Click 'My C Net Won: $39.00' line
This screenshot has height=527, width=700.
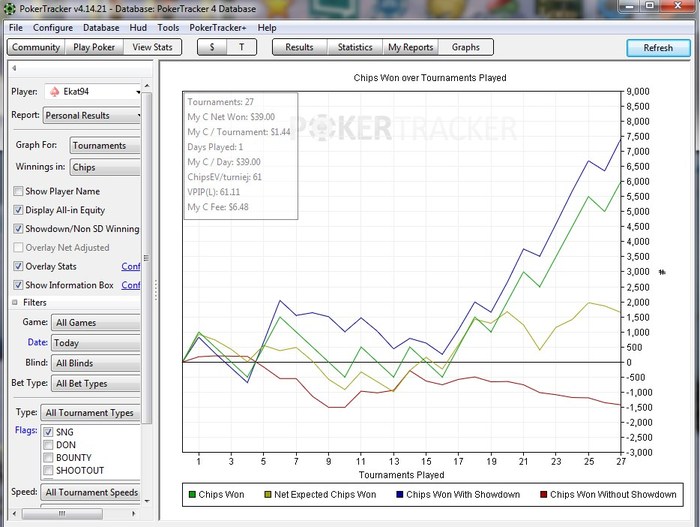(231, 117)
